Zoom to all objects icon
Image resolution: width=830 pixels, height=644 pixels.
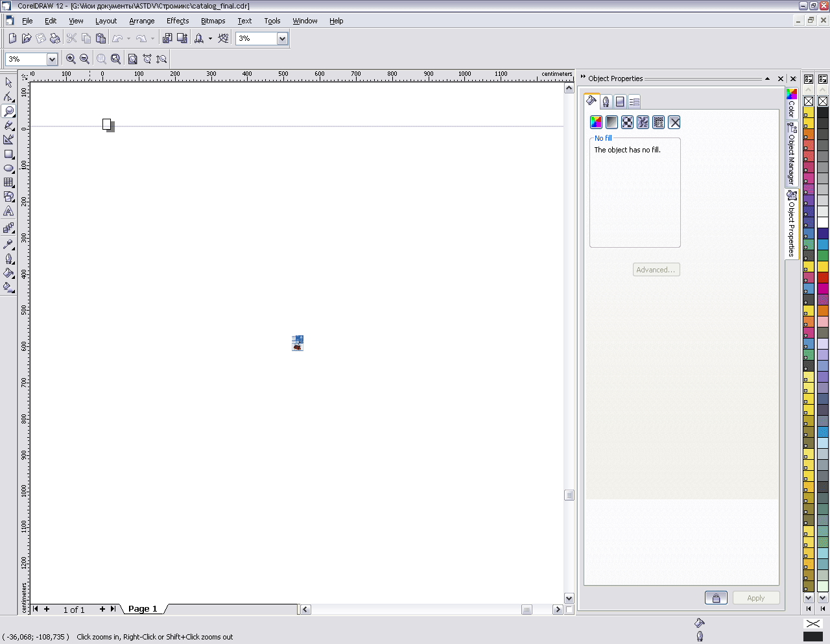(x=115, y=59)
